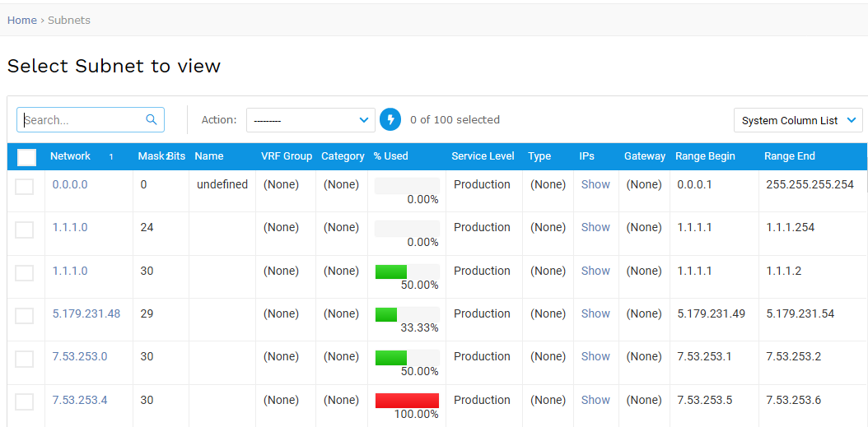Click the red 100% usage bar
The image size is (868, 427).
point(407,401)
